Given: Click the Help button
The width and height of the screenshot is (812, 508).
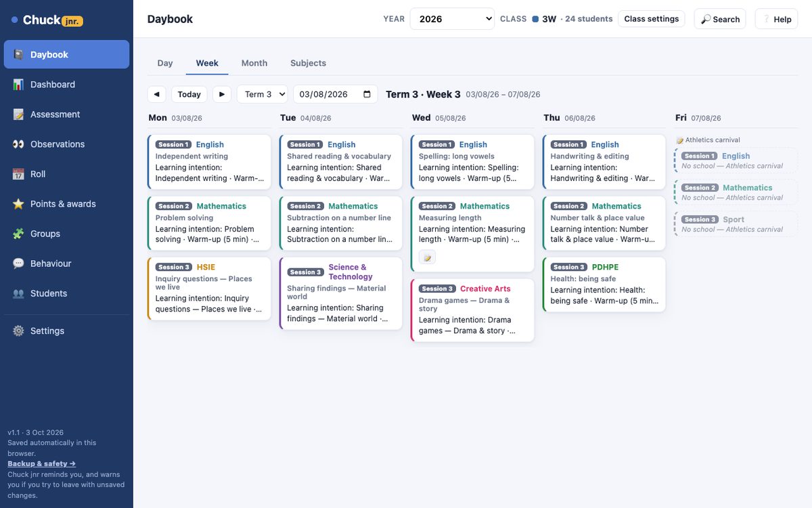Looking at the screenshot, I should tap(776, 19).
